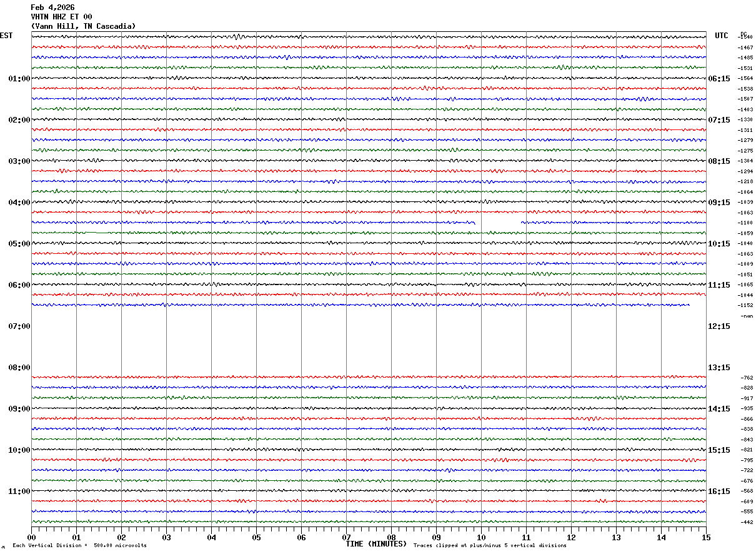This screenshot has height=554, width=756.
Task: Click the DC offset value -1218
Action: (x=746, y=181)
